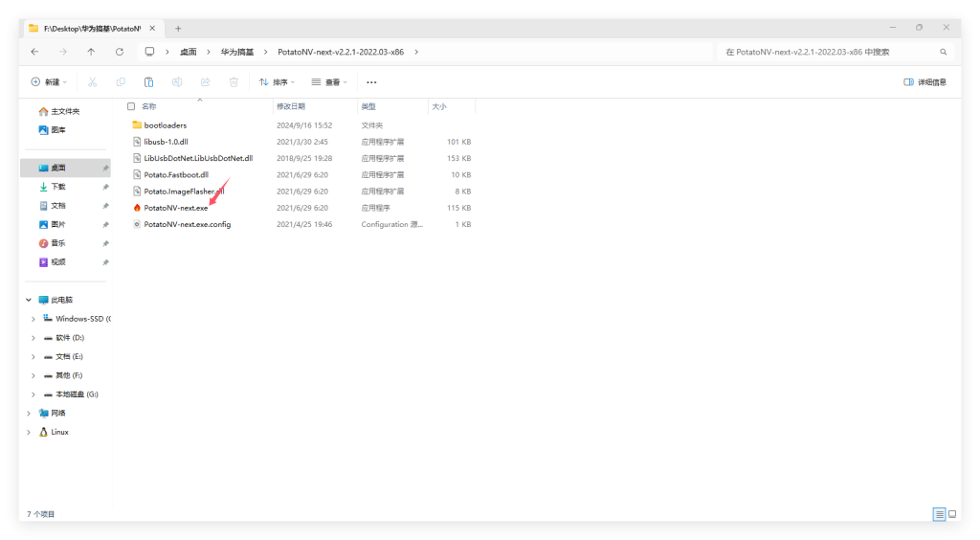
Task: Click the Paste clipboard icon
Action: [148, 82]
